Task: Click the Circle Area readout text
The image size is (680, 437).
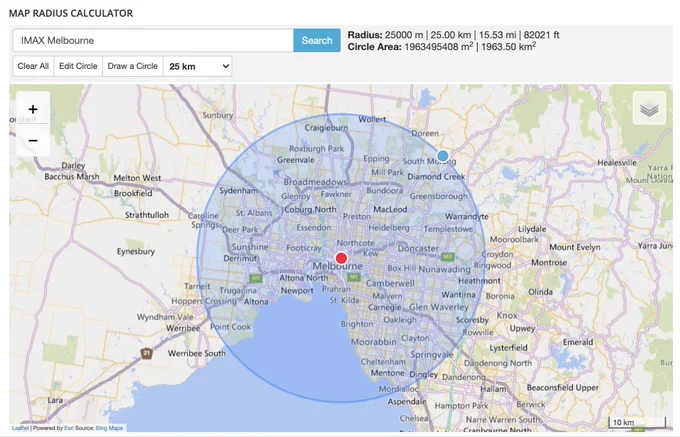Action: pos(441,46)
